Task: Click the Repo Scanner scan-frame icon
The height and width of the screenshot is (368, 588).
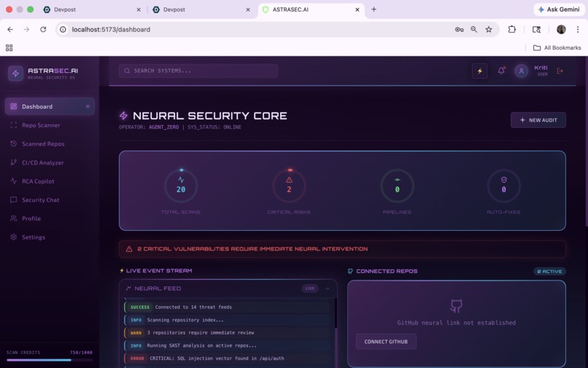Action: click(x=14, y=125)
